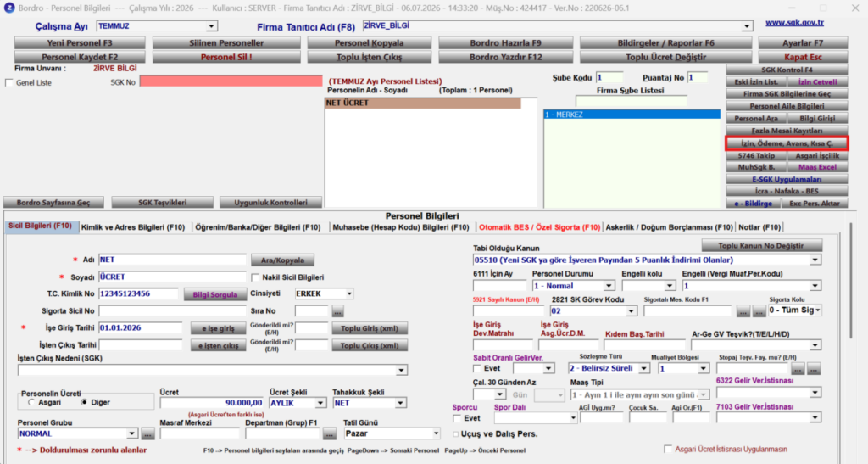This screenshot has height=464, width=868.
Task: Click the İşe Giriş Tarihi field
Action: click(140, 327)
